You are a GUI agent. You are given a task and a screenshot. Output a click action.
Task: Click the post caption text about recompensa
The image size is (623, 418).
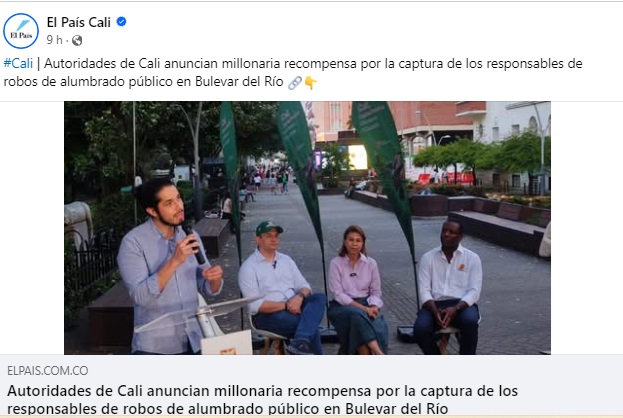click(293, 72)
